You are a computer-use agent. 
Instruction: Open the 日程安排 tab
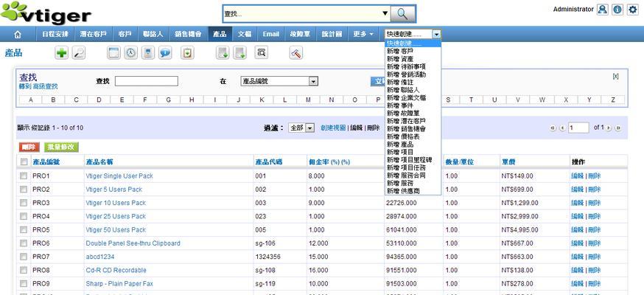pos(55,35)
